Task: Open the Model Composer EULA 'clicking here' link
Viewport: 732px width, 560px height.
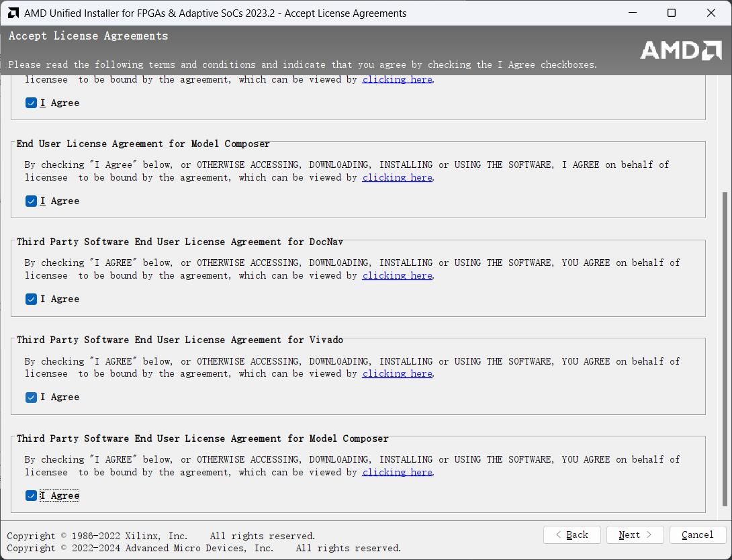Action: pyautogui.click(x=397, y=177)
